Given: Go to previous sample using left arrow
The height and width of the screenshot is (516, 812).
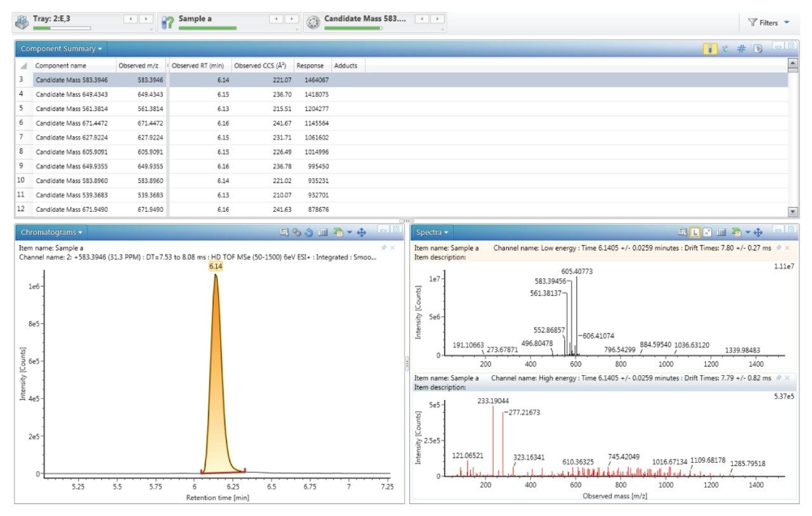Looking at the screenshot, I should point(277,20).
